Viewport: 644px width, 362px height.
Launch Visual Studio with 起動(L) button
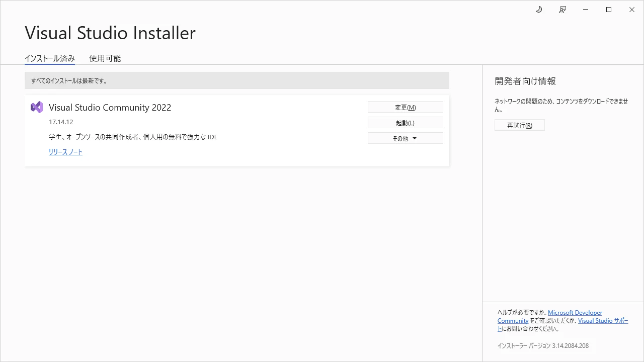pos(406,123)
